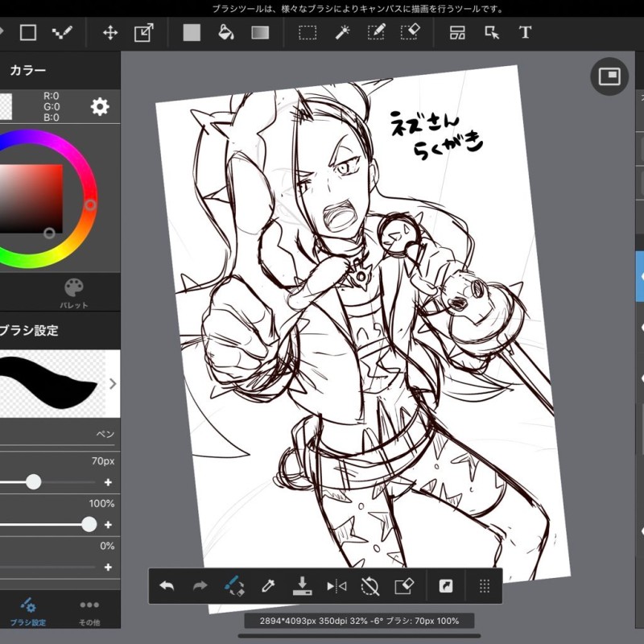Toggle canvas flip horizontal
This screenshot has width=644, height=644.
point(336,586)
